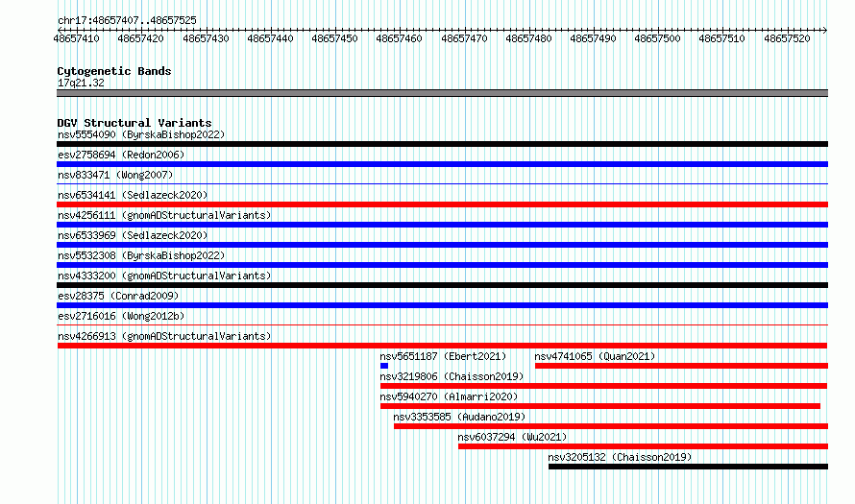The image size is (855, 504).
Task: Open nsv4333200 (gnomADStructuralVariants) entry
Action: pyautogui.click(x=164, y=276)
